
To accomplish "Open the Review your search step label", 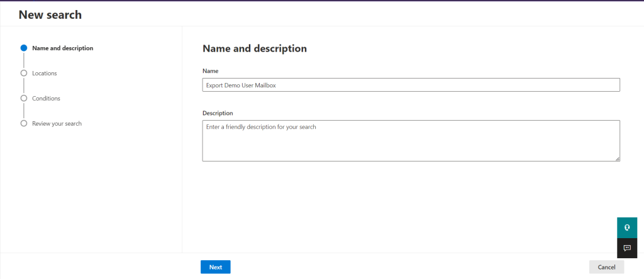I will pyautogui.click(x=57, y=124).
